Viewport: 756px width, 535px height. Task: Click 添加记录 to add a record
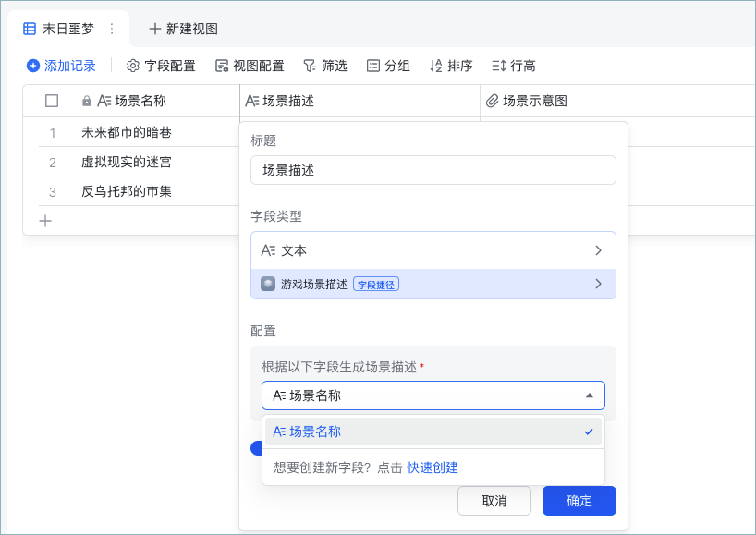[x=61, y=66]
